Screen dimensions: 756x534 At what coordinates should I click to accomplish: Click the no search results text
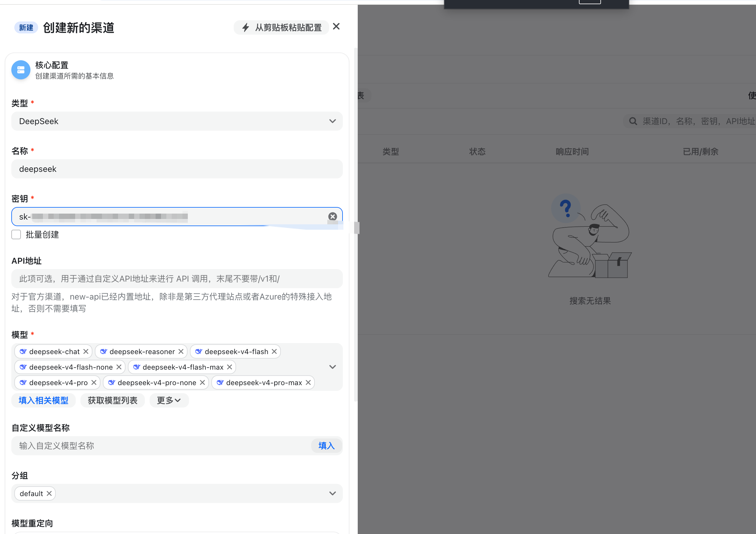[x=590, y=301]
